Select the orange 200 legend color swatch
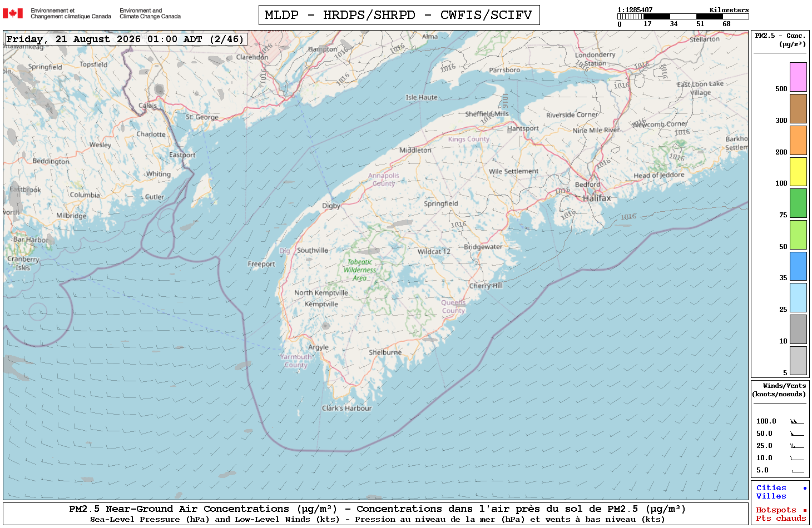This screenshot has width=812, height=528. [x=798, y=140]
